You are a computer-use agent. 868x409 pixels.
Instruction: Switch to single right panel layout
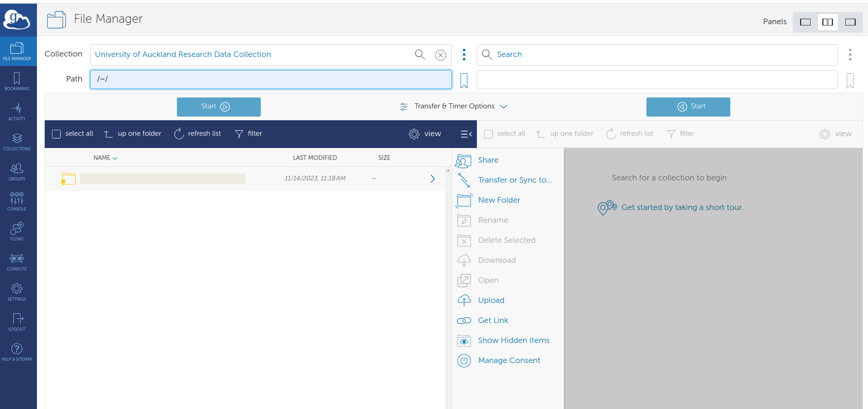(x=850, y=22)
